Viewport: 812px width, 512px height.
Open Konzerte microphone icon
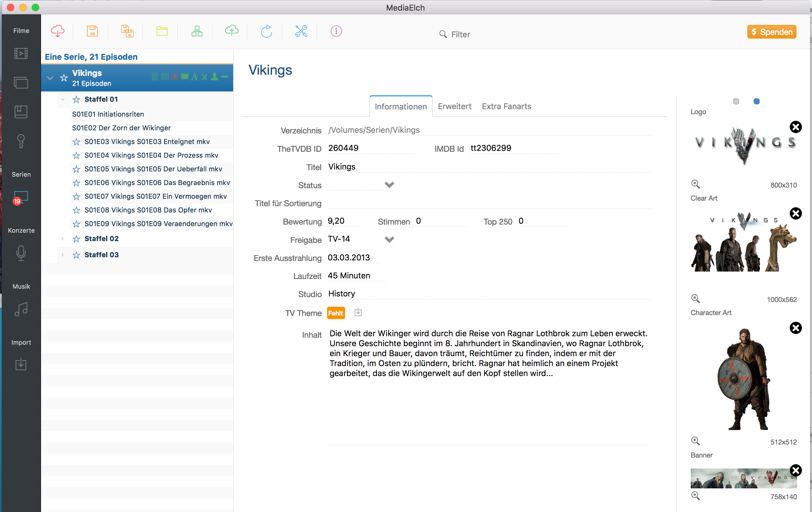21,253
